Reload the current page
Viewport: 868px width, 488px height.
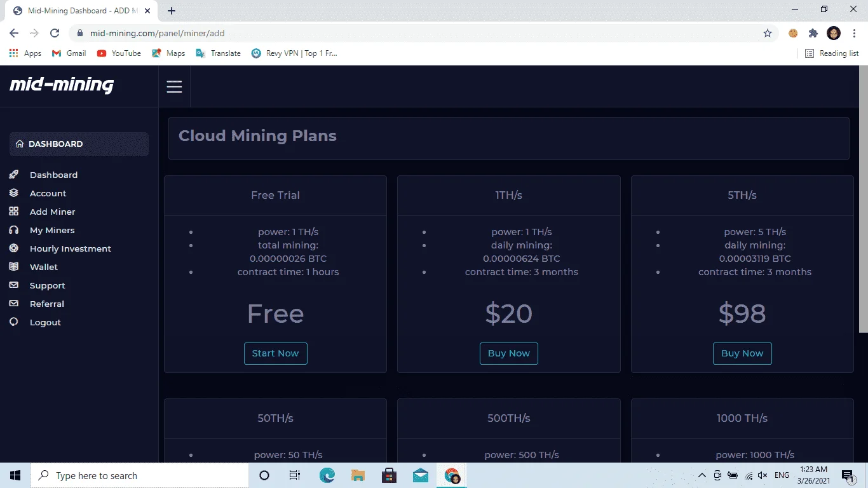[55, 33]
